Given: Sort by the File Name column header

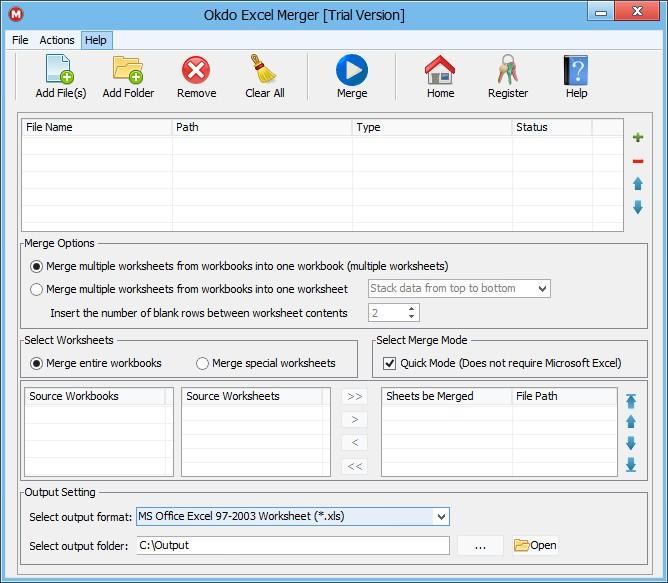Looking at the screenshot, I should coord(97,127).
